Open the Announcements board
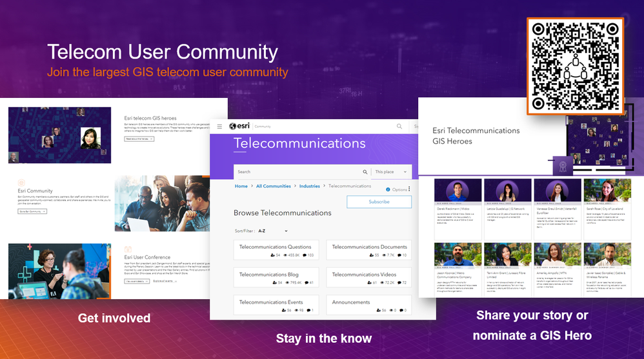The height and width of the screenshot is (359, 644). (369, 306)
